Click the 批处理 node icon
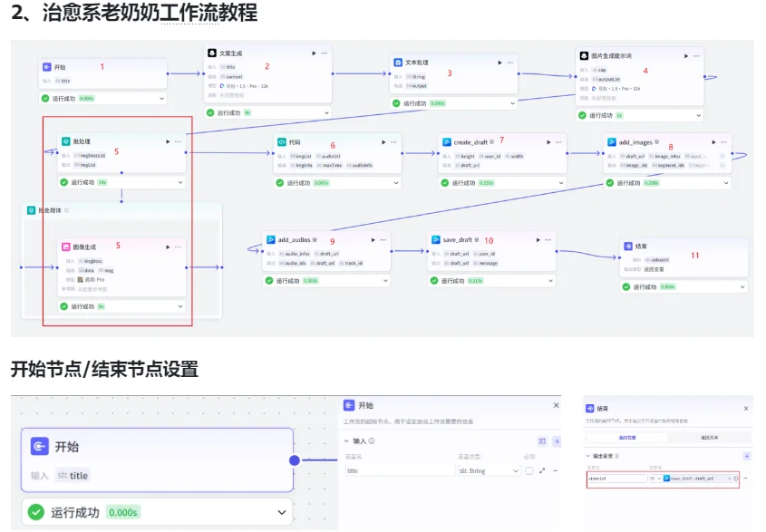 (x=66, y=141)
